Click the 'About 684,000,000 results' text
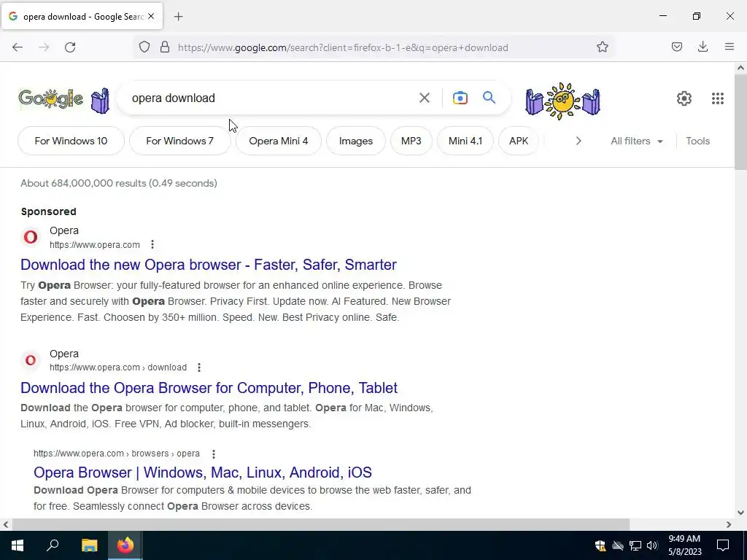This screenshot has width=747, height=560. tap(119, 183)
